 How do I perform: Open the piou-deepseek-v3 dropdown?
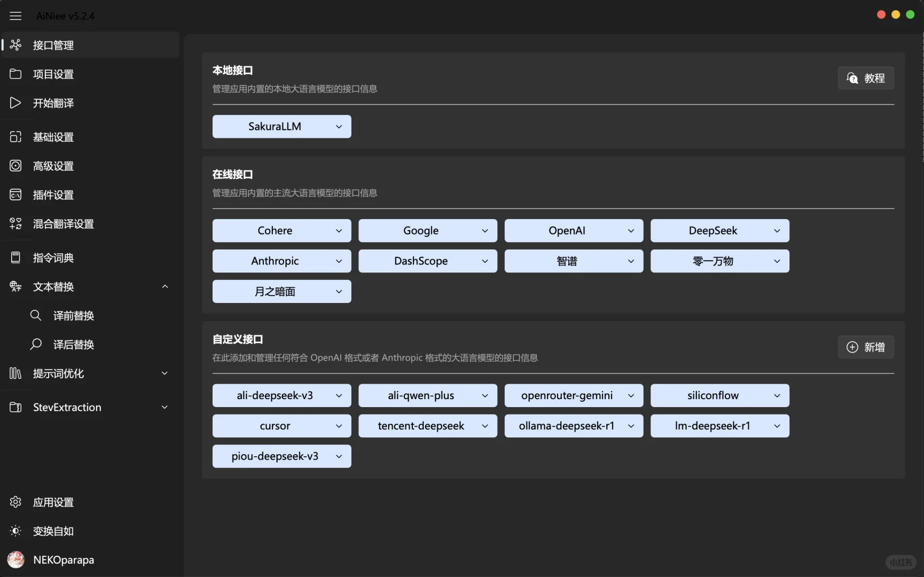tap(281, 457)
